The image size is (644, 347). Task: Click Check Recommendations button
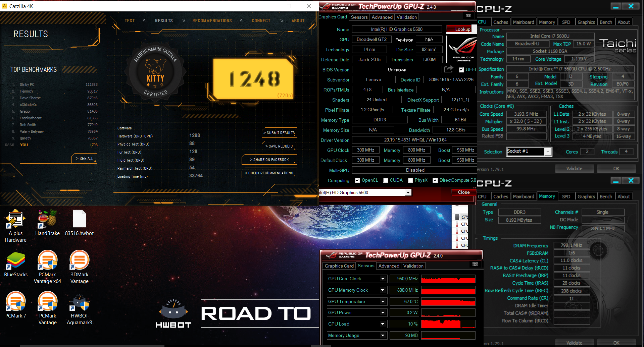pyautogui.click(x=269, y=173)
